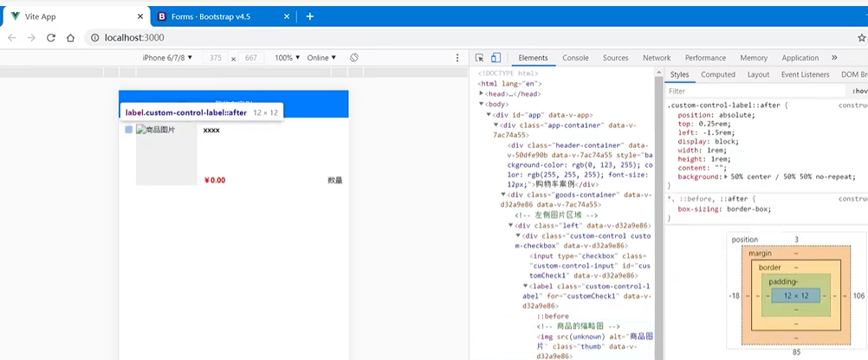Click the browser back arrow
Screen dimensions: 868x360
(11, 37)
